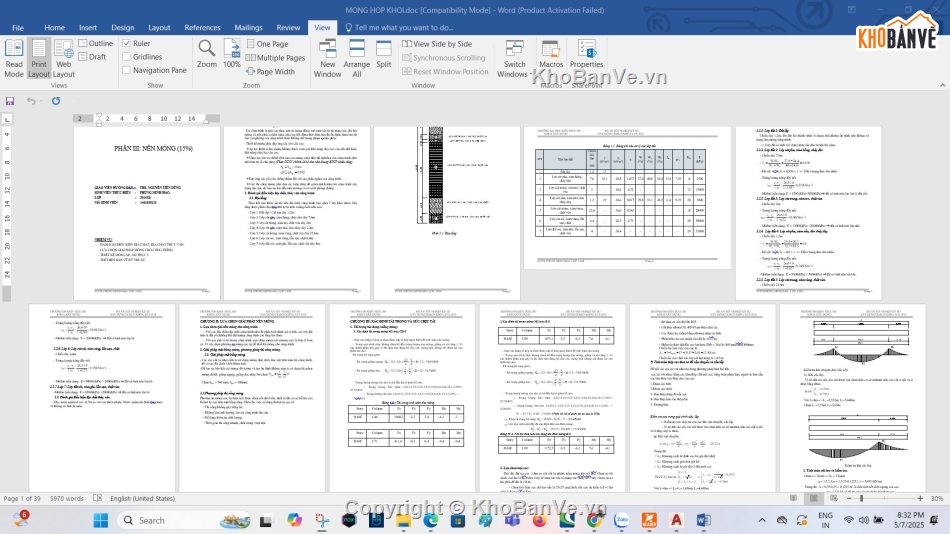Enable the Gridlines checkbox
The width and height of the screenshot is (950, 534).
click(127, 56)
